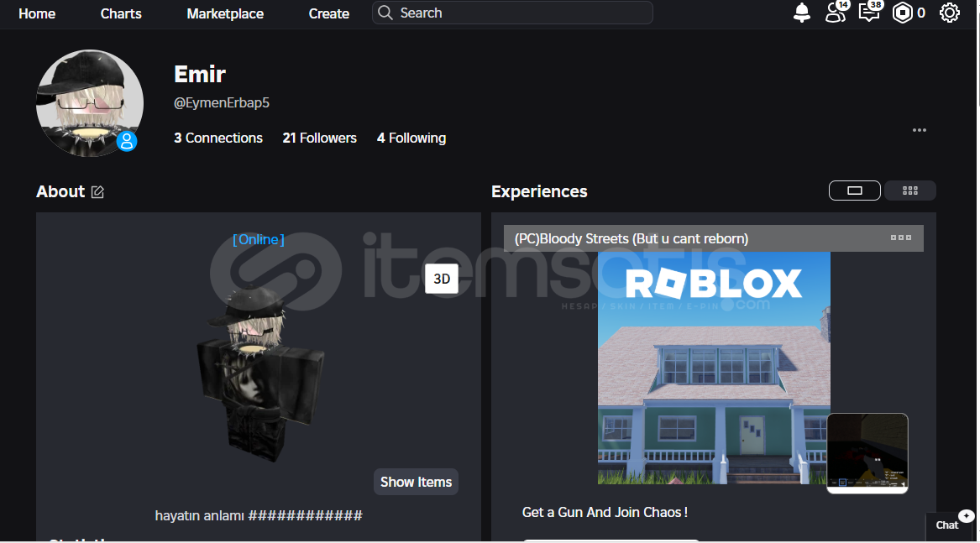Open the settings gear icon
Viewport: 980px width, 543px height.
950,13
